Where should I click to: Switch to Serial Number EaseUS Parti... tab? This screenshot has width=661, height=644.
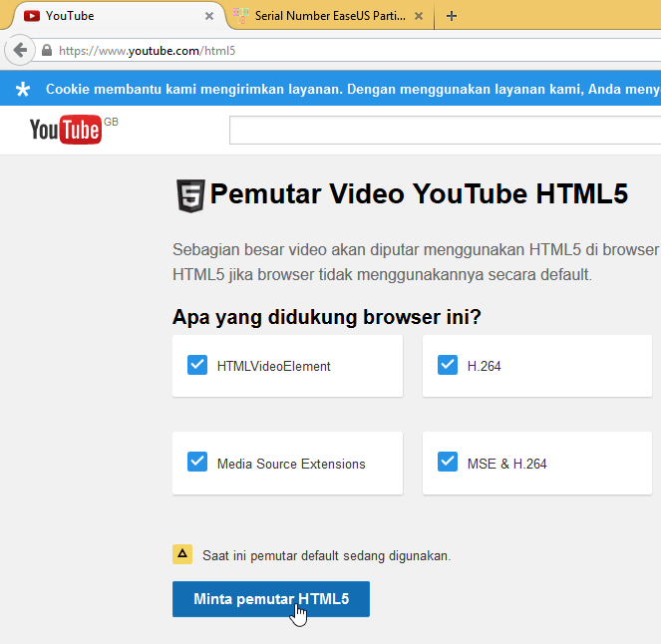(x=330, y=16)
